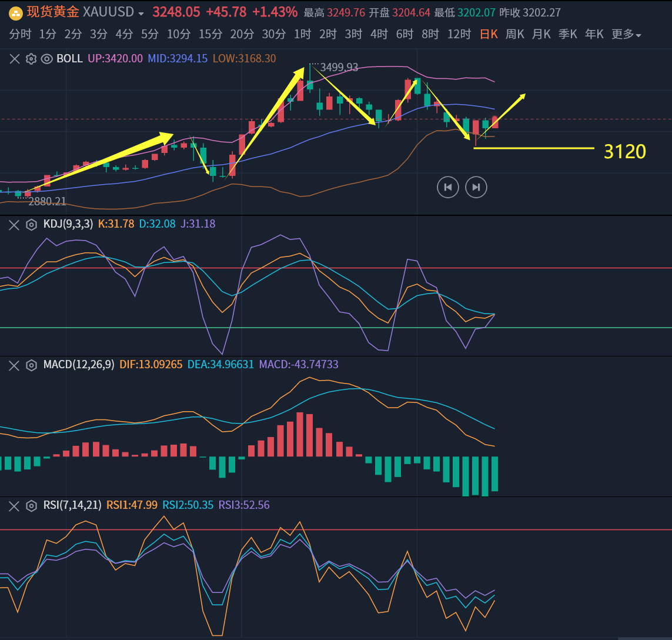Select the 5分 timeframe
The width and height of the screenshot is (672, 640).
[x=150, y=34]
